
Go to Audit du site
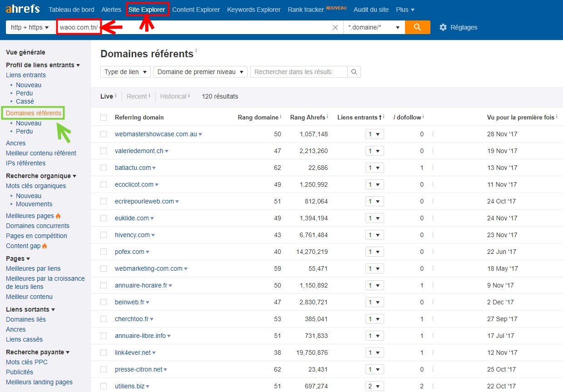coord(371,10)
